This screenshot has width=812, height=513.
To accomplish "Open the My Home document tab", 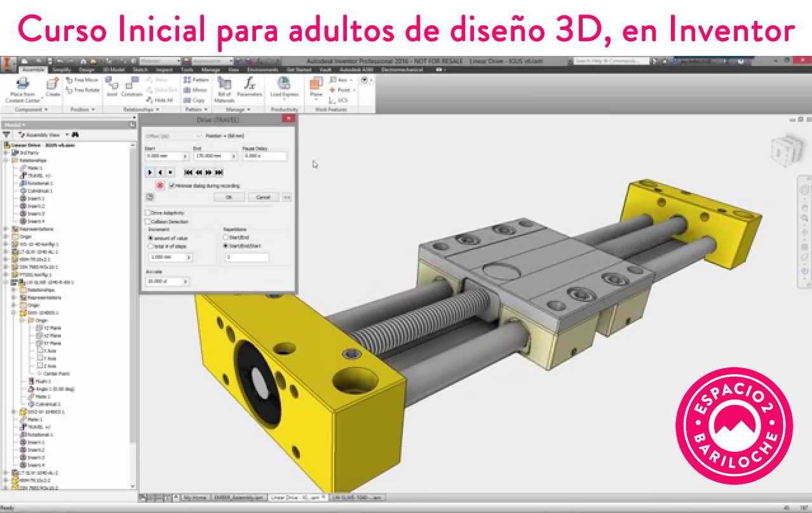I will [x=195, y=498].
